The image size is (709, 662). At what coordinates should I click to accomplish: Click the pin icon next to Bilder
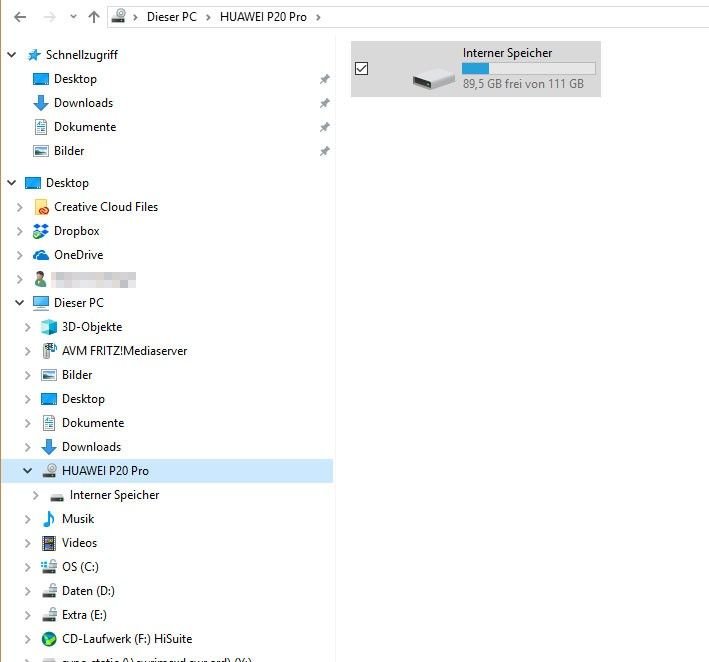[325, 151]
